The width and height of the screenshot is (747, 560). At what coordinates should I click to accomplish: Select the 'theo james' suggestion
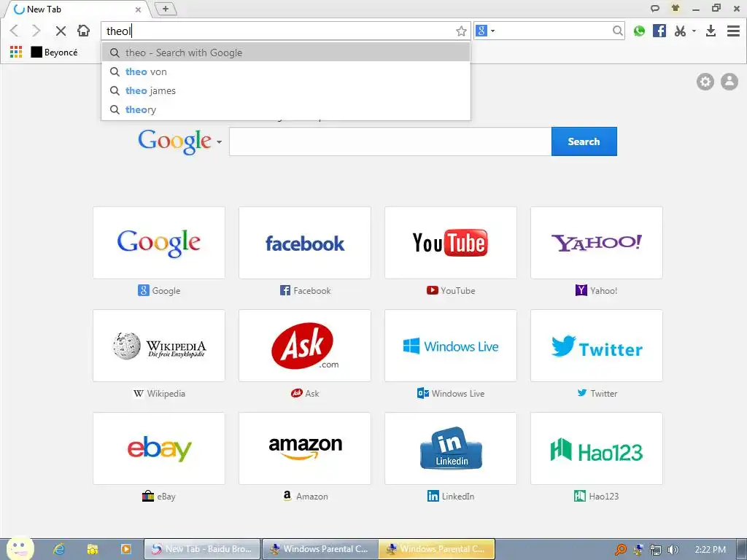(286, 90)
